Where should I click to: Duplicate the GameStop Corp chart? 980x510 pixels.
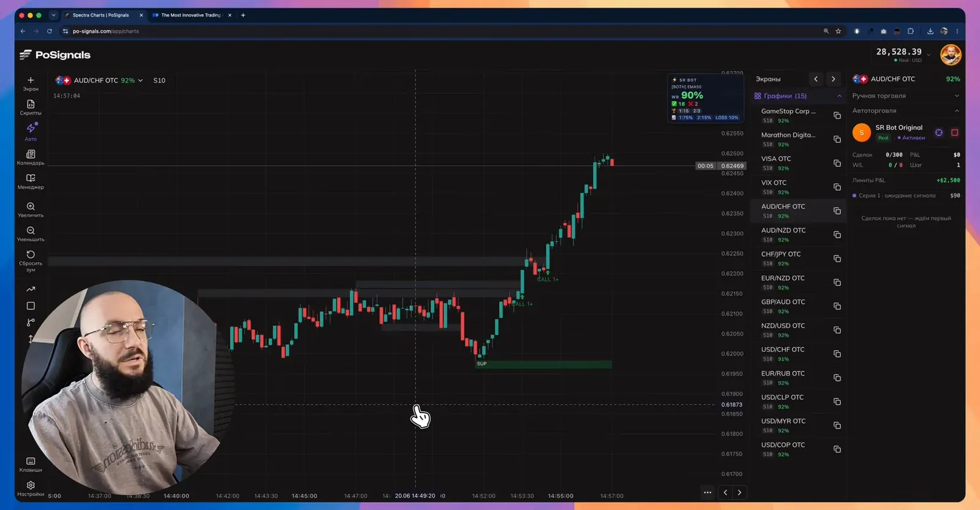click(837, 115)
